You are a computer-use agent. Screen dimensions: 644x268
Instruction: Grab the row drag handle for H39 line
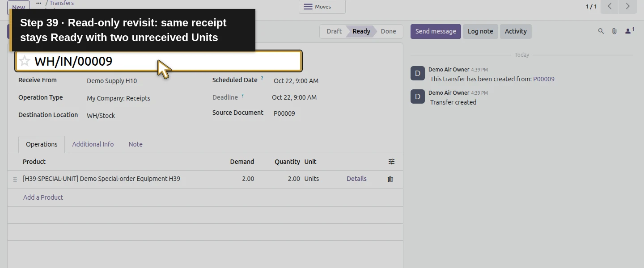pos(15,179)
